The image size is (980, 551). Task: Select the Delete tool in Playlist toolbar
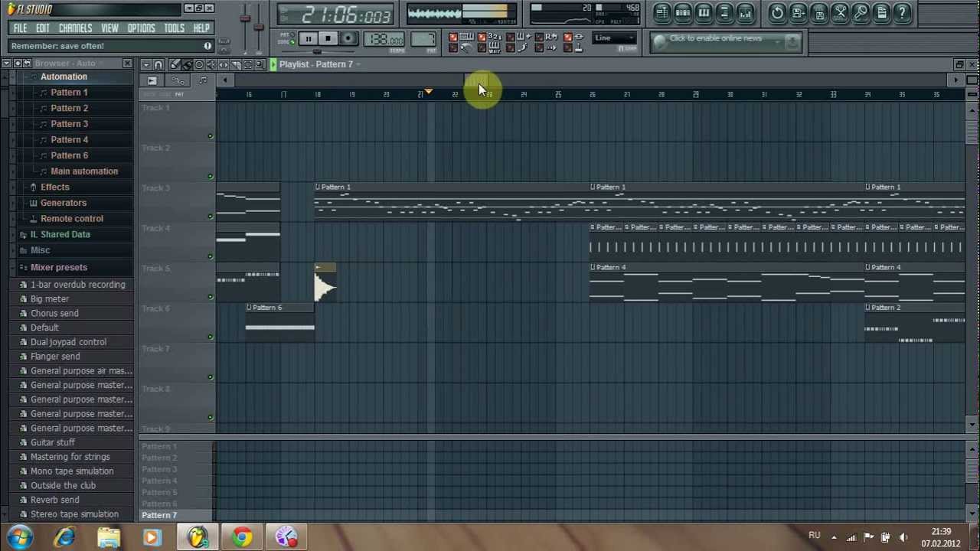tap(199, 65)
